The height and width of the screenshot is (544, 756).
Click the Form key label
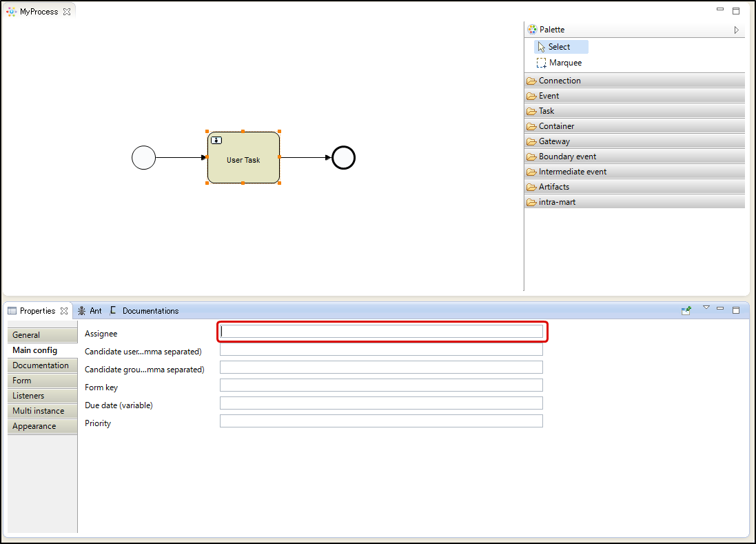click(x=101, y=387)
